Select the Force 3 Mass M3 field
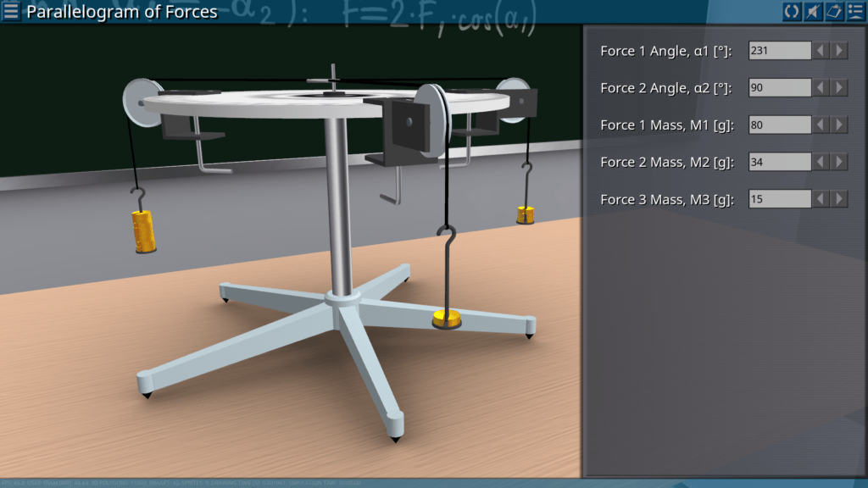The image size is (868, 488). (780, 199)
